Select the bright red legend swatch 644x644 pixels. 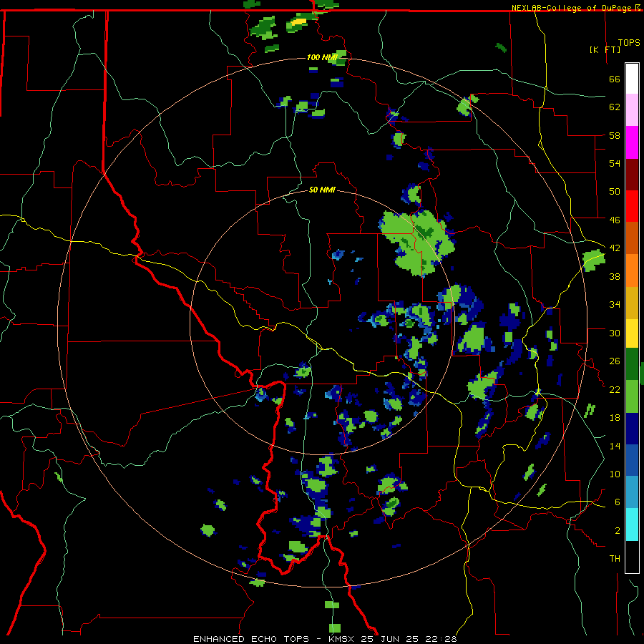[x=632, y=206]
